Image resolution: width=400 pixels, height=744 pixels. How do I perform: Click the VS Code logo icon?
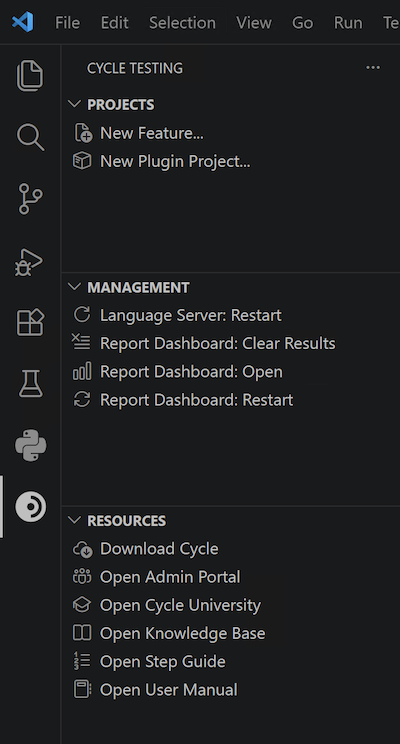click(22, 22)
